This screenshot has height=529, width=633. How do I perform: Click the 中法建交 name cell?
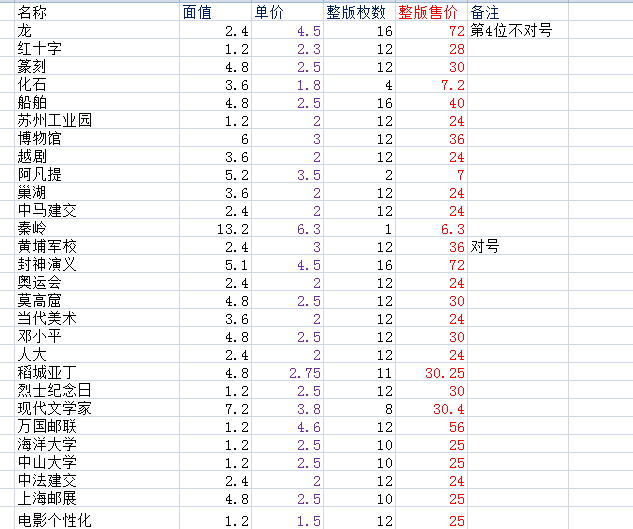point(97,481)
